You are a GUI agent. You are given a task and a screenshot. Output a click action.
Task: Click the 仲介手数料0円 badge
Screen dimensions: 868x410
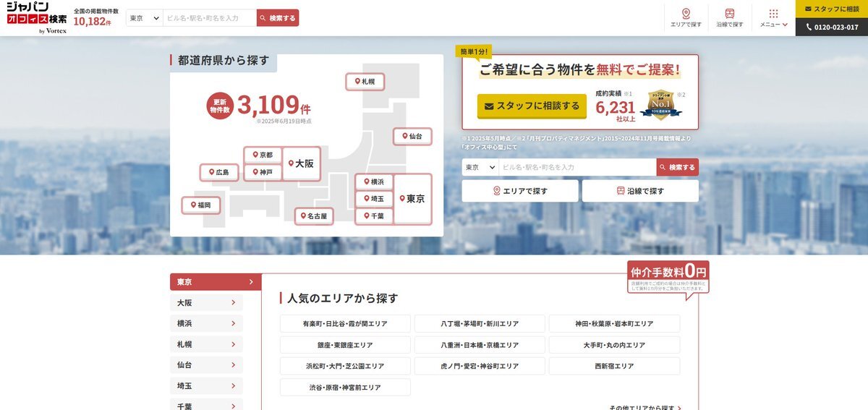tap(668, 277)
